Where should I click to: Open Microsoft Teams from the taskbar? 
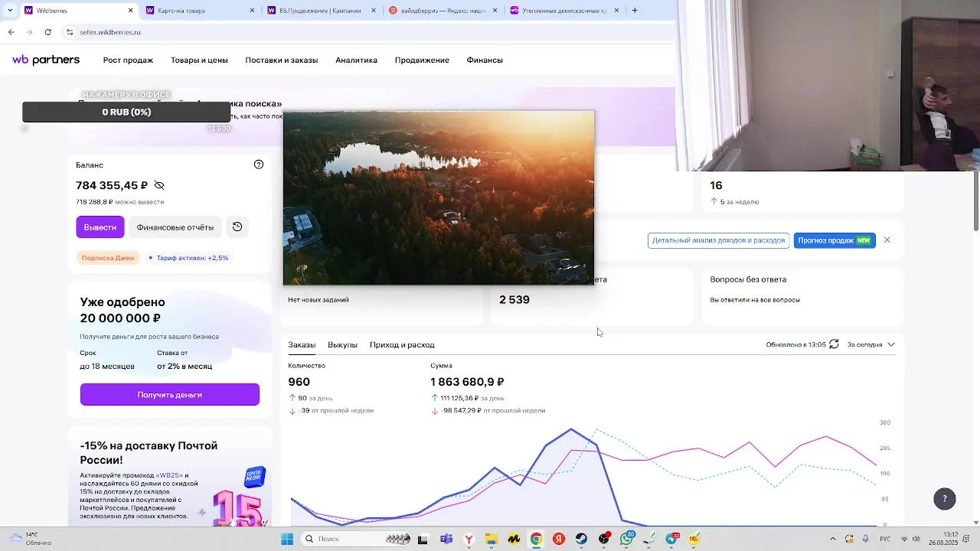click(446, 539)
